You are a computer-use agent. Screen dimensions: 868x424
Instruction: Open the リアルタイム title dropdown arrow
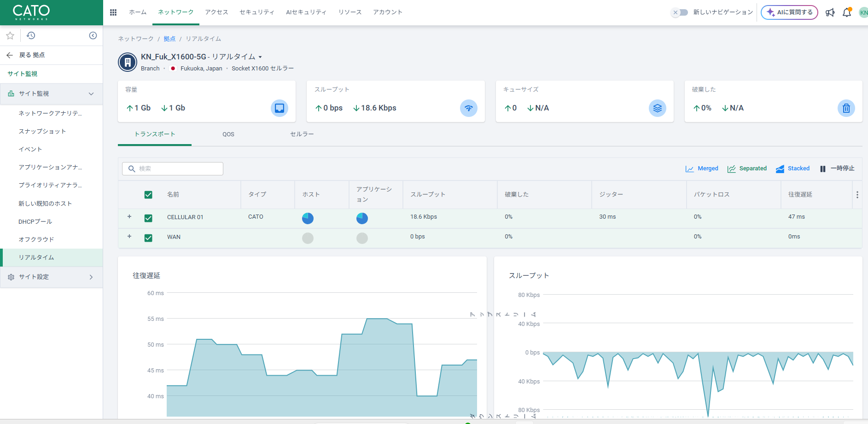pyautogui.click(x=260, y=57)
